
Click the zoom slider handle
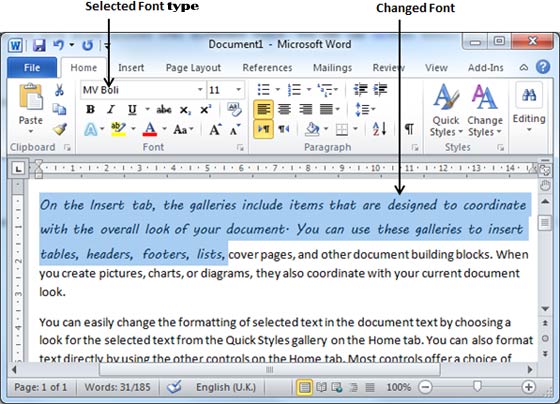pyautogui.click(x=477, y=386)
